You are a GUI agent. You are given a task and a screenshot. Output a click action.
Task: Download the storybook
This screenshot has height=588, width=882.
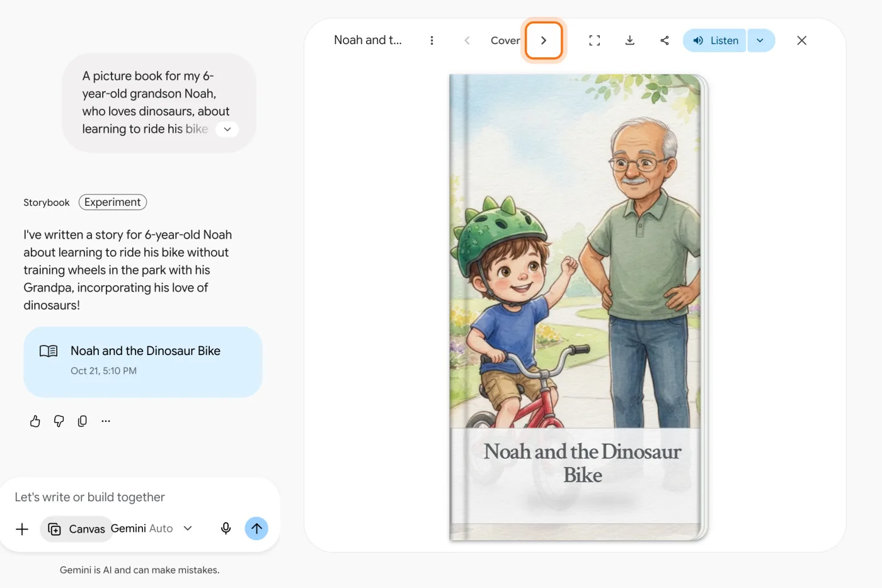coord(629,40)
